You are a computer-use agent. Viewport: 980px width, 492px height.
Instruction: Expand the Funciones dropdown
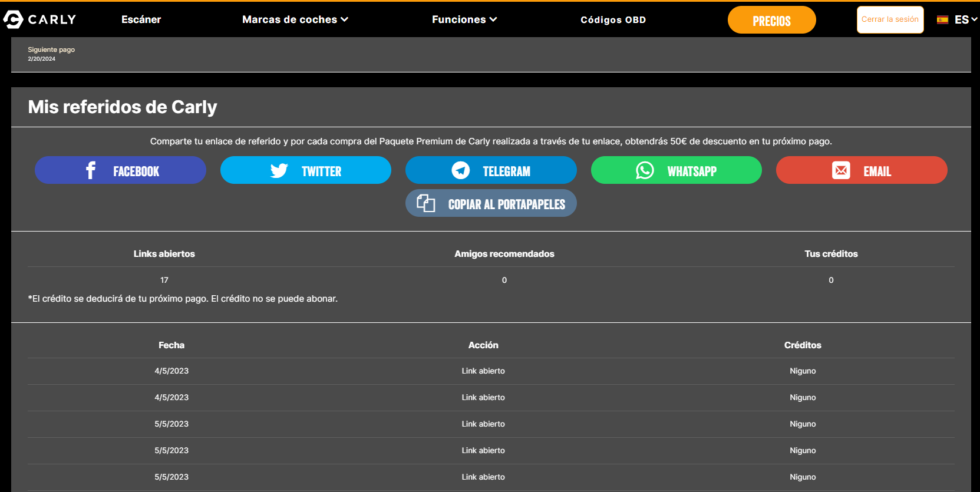tap(464, 19)
